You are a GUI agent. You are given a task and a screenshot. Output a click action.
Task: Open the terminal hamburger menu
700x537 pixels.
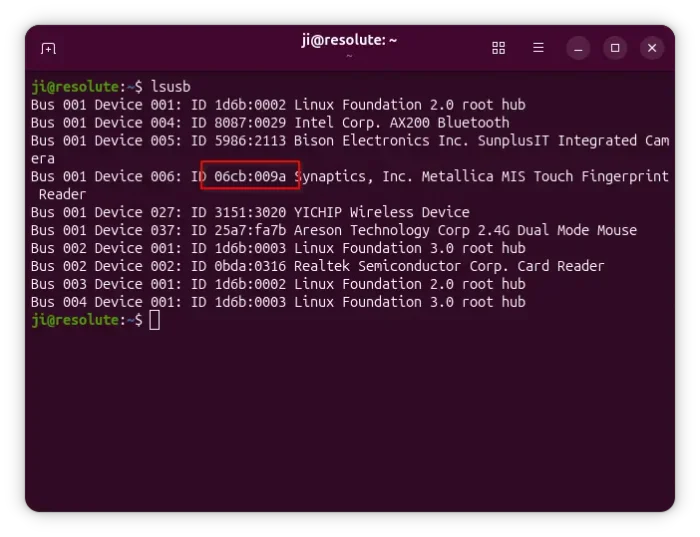click(538, 47)
